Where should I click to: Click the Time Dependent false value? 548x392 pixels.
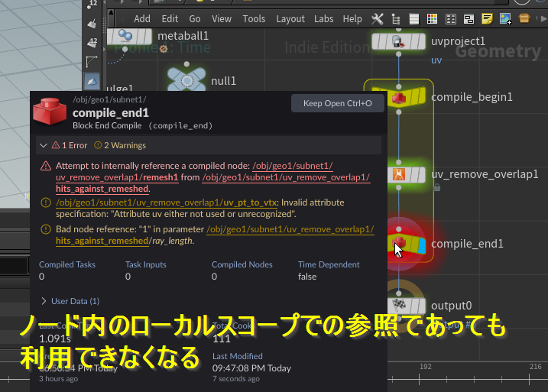tap(307, 277)
